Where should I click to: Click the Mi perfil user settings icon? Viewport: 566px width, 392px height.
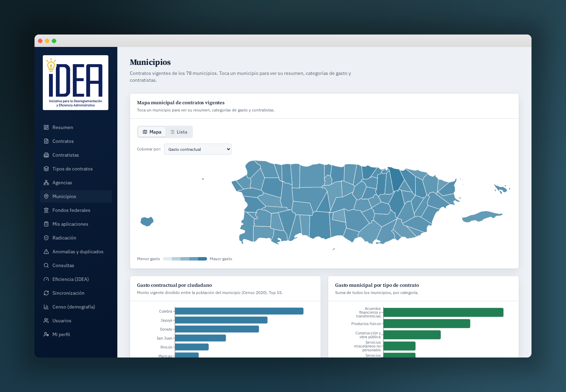click(x=46, y=334)
